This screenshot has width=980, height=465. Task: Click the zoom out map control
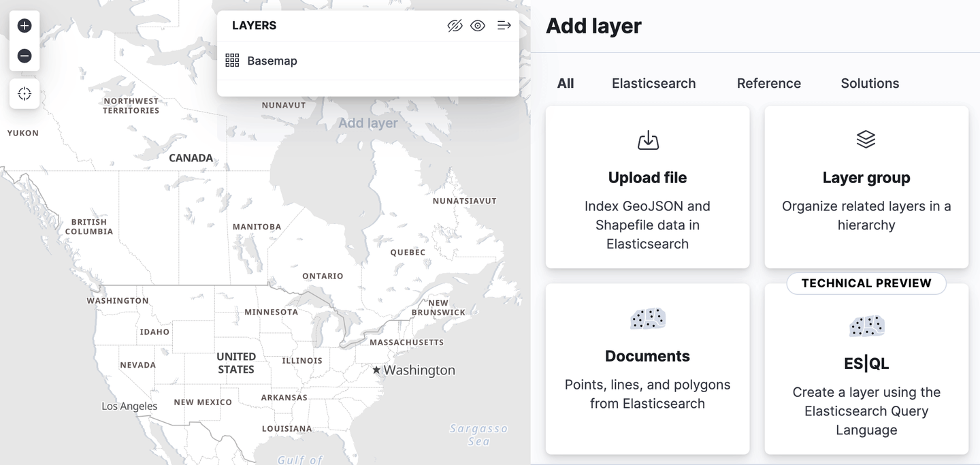24,56
